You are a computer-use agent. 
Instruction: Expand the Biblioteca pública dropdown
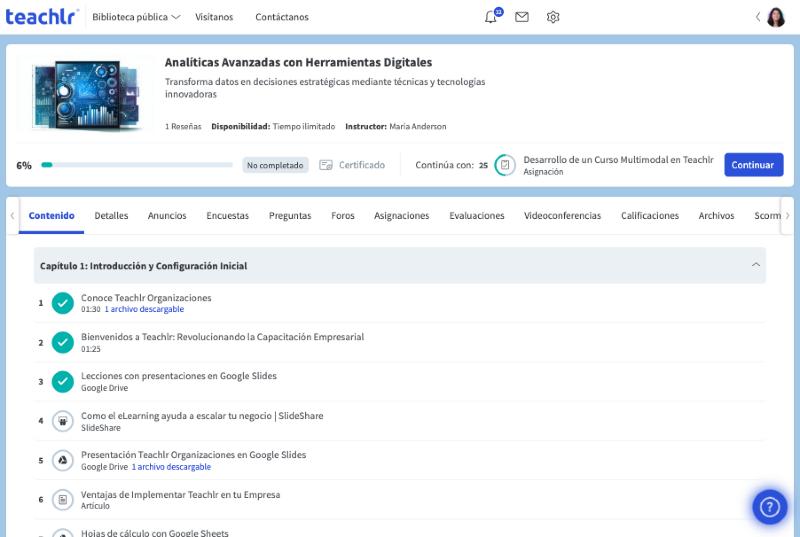click(x=136, y=17)
